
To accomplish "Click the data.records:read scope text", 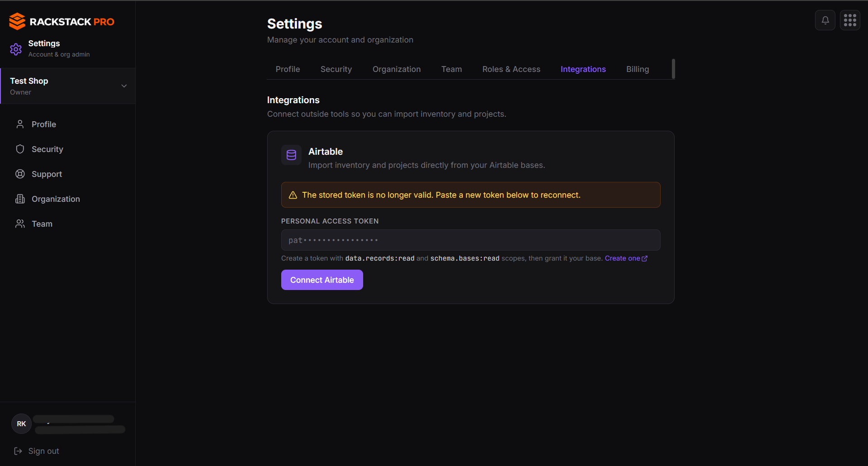I will (380, 258).
